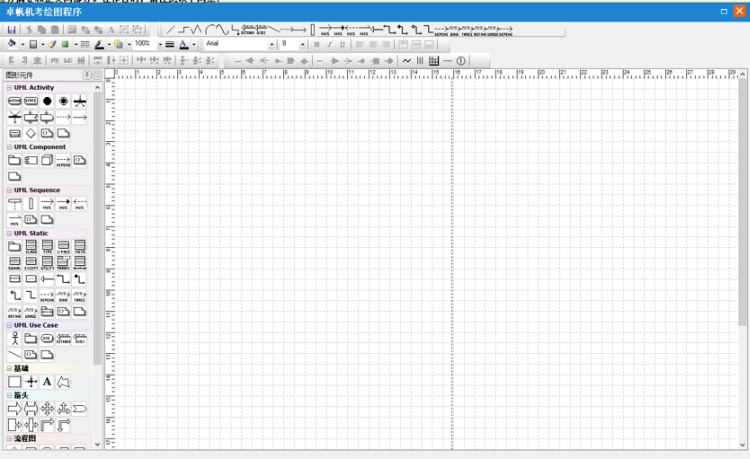Open the Arial font name dropdown
Viewport: 750px width, 459px height.
coord(271,45)
